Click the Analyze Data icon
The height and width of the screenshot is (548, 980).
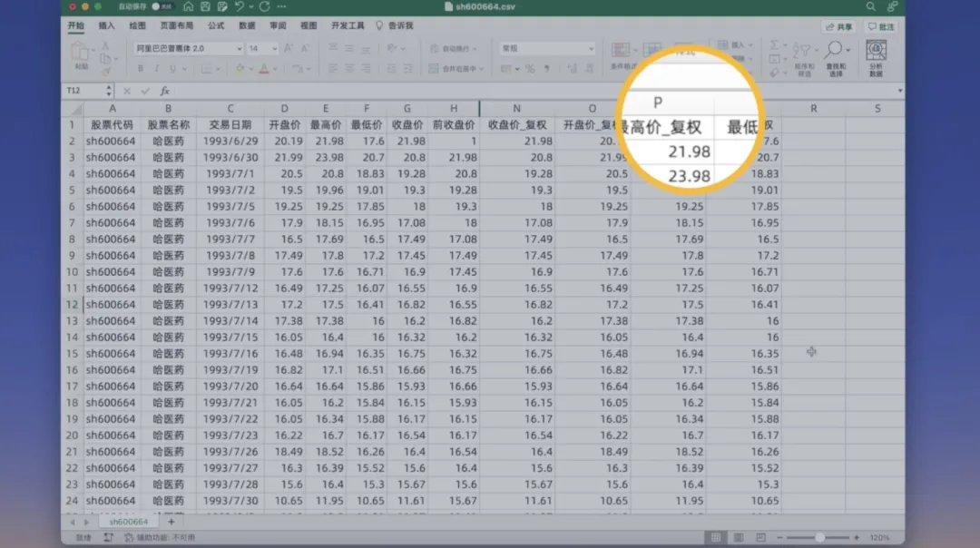(x=876, y=51)
